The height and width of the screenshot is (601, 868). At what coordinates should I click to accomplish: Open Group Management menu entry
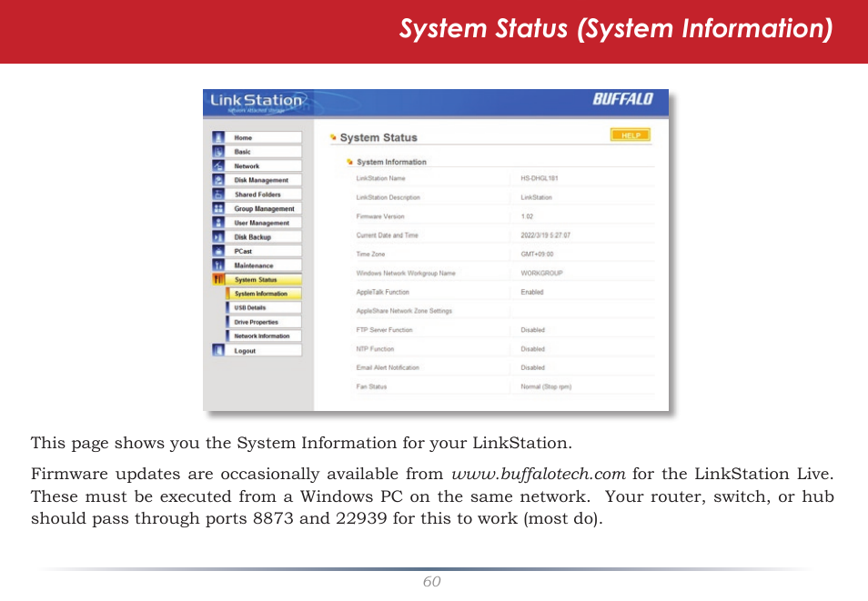(264, 208)
